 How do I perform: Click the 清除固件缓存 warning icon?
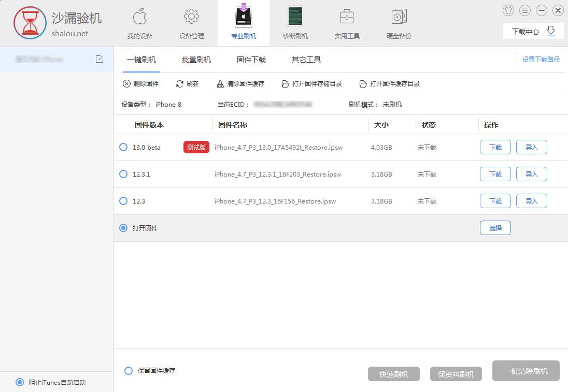[221, 83]
